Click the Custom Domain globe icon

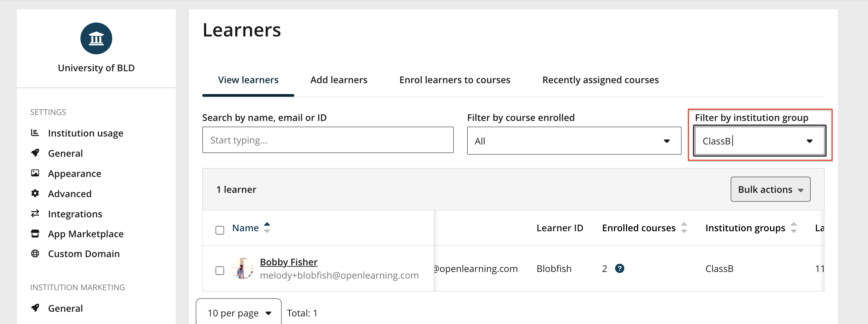click(35, 253)
